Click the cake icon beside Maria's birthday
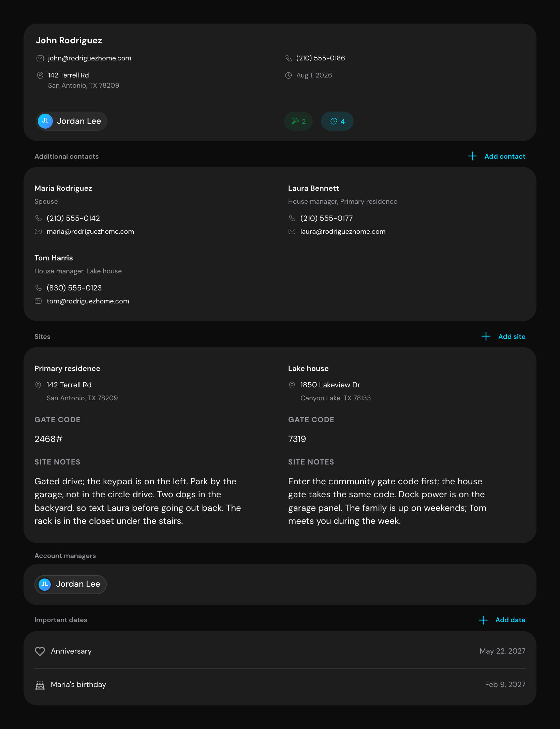Image resolution: width=560 pixels, height=729 pixels. 40,685
